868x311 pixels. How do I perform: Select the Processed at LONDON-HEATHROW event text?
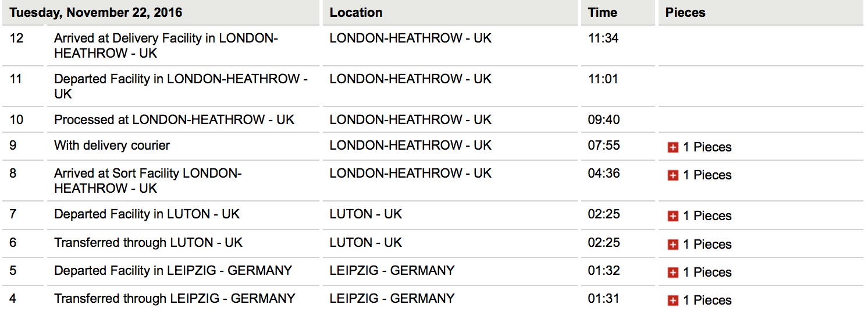click(174, 120)
